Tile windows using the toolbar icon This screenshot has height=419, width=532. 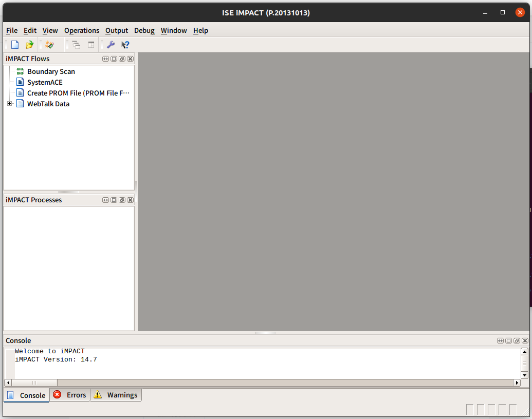(91, 45)
